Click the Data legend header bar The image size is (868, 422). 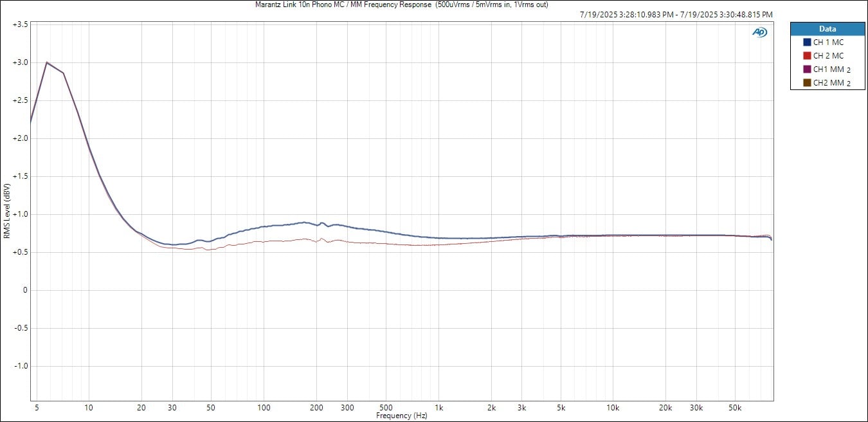click(827, 29)
